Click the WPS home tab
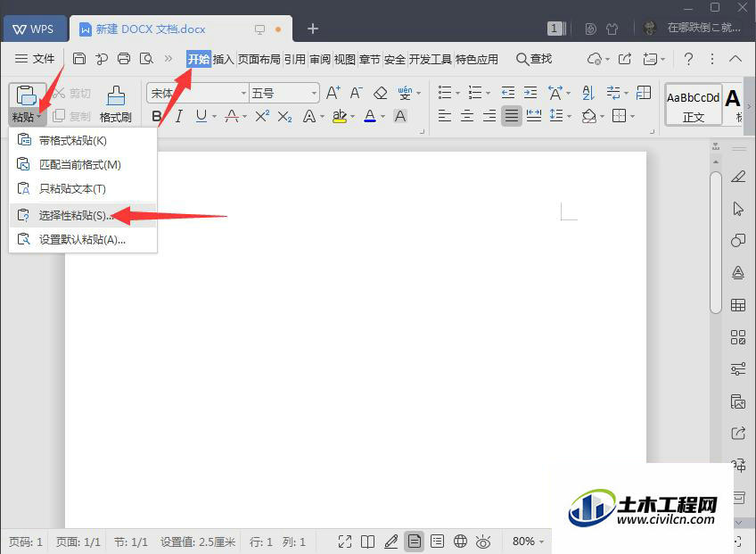756x554 pixels. tap(33, 29)
